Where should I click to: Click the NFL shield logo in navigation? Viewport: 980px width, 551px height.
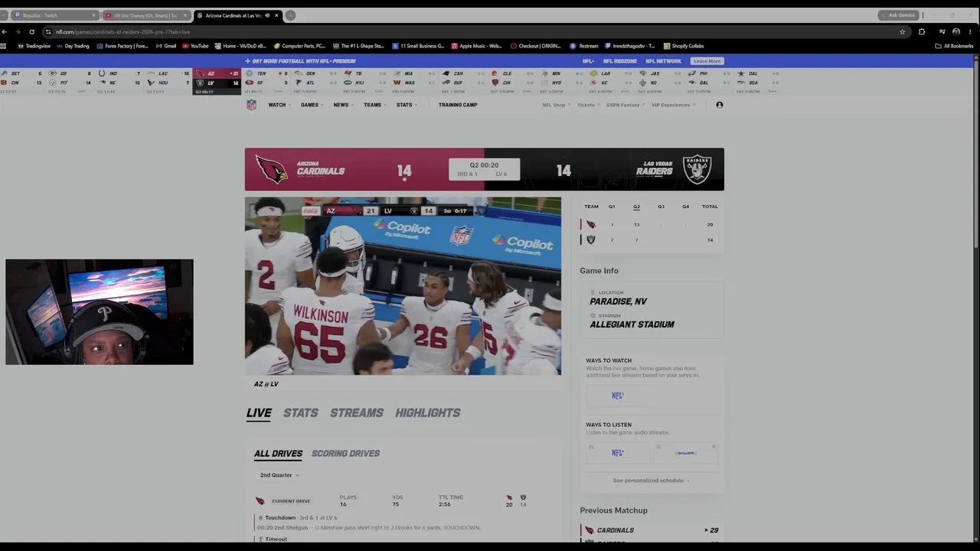251,105
